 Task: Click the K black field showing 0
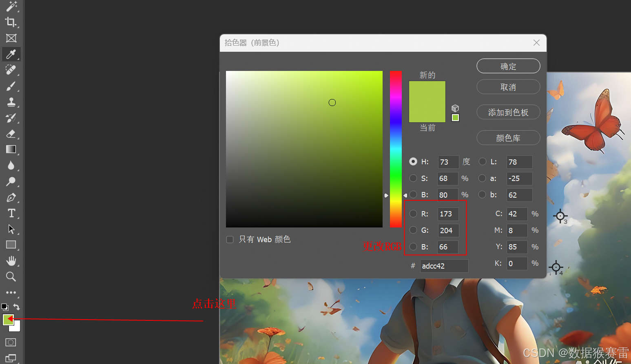tap(517, 263)
